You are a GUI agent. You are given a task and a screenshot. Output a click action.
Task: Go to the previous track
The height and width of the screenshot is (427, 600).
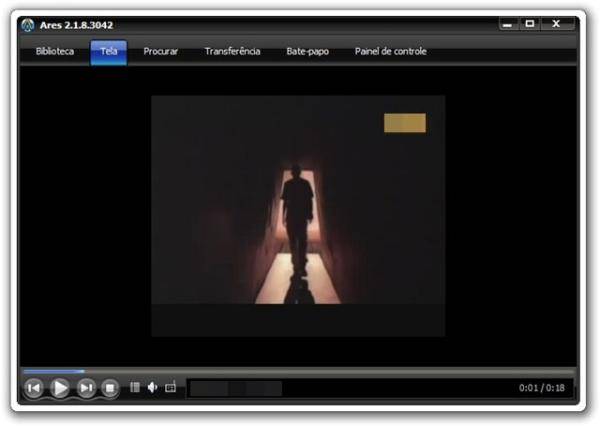[34, 388]
